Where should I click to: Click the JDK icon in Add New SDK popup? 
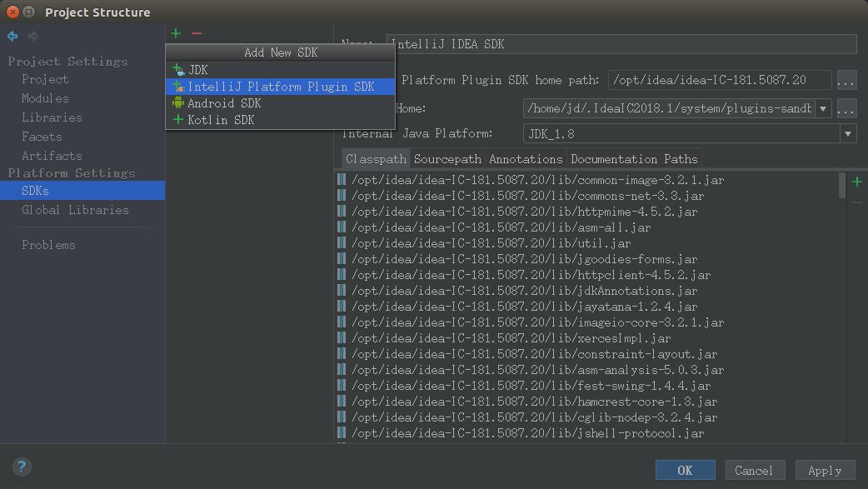[x=178, y=70]
